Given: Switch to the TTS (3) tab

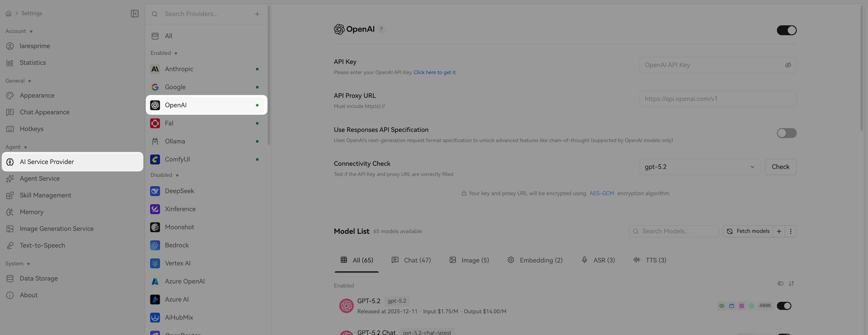Looking at the screenshot, I should pos(650,261).
